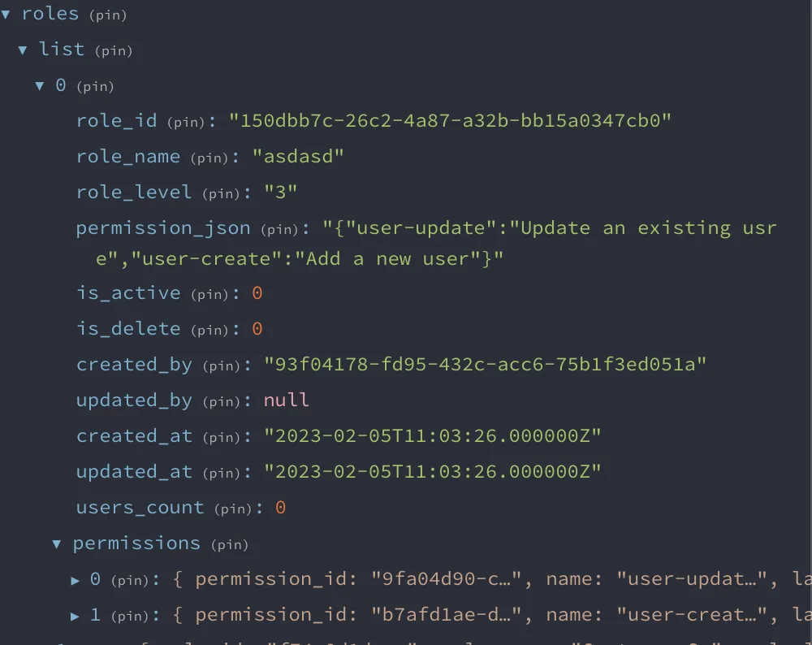Expand permission item 1
Viewport: 812px width, 645px height.
click(x=76, y=616)
